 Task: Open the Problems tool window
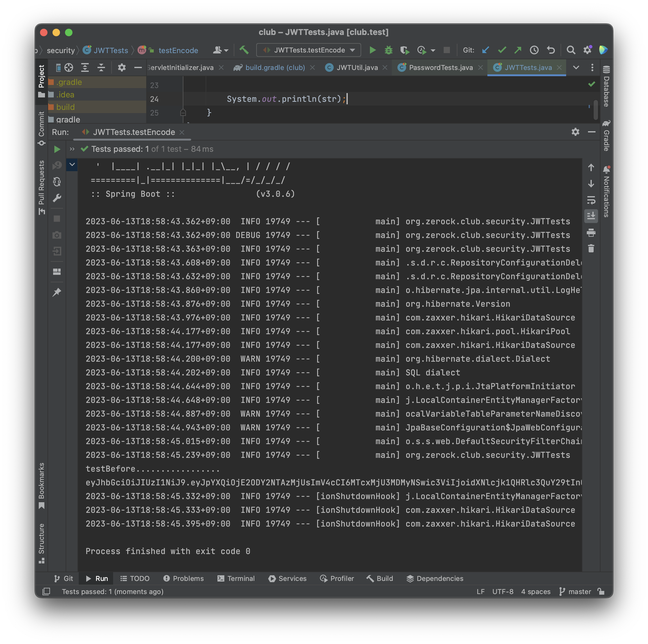183,579
